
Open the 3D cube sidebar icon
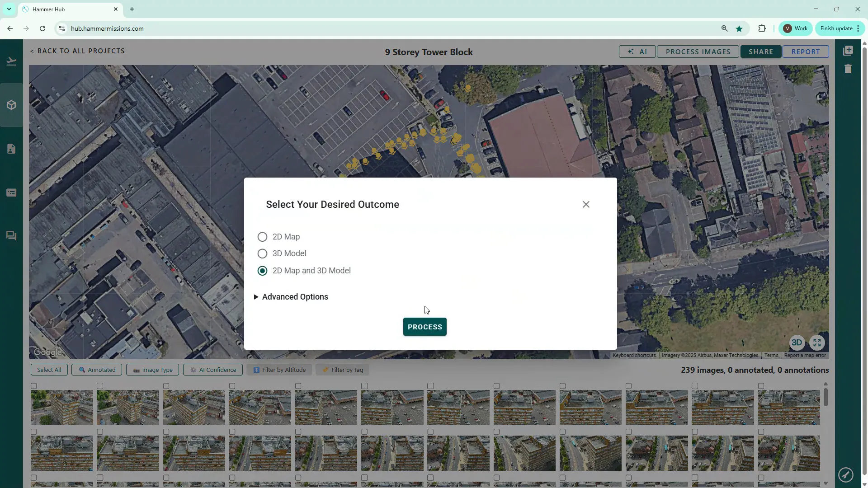(11, 105)
